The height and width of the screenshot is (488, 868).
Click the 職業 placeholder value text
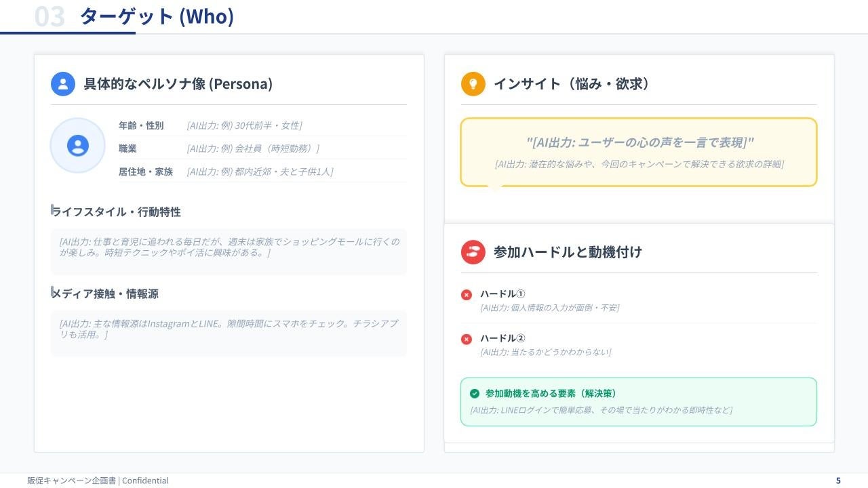point(253,148)
